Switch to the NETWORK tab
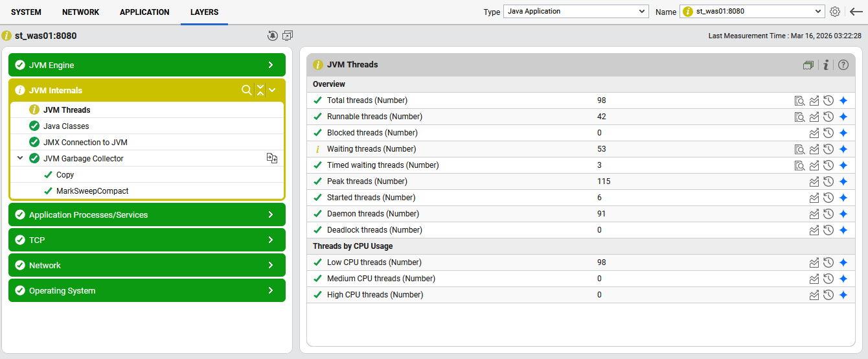The width and height of the screenshot is (868, 359). coord(80,12)
